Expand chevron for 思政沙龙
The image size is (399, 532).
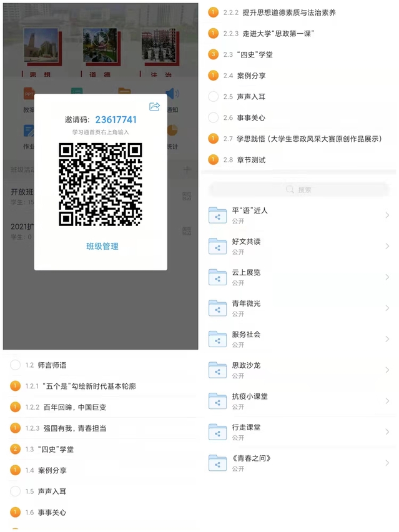click(387, 370)
